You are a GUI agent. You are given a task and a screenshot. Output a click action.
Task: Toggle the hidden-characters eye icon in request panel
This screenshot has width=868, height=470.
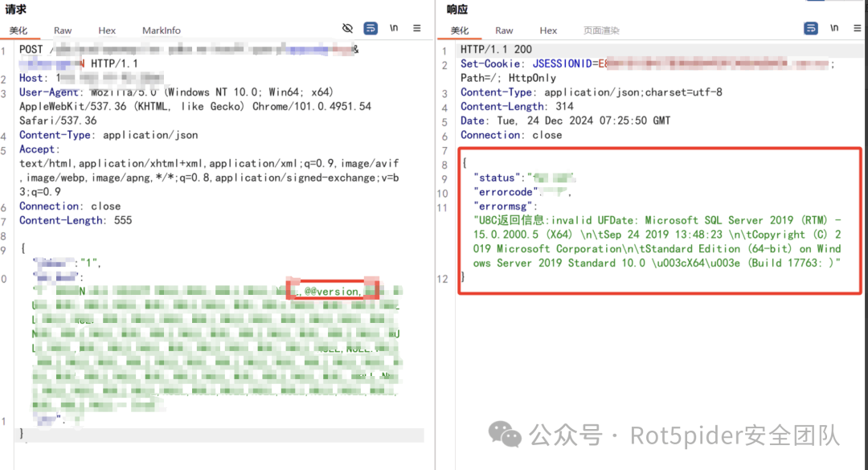(x=347, y=28)
